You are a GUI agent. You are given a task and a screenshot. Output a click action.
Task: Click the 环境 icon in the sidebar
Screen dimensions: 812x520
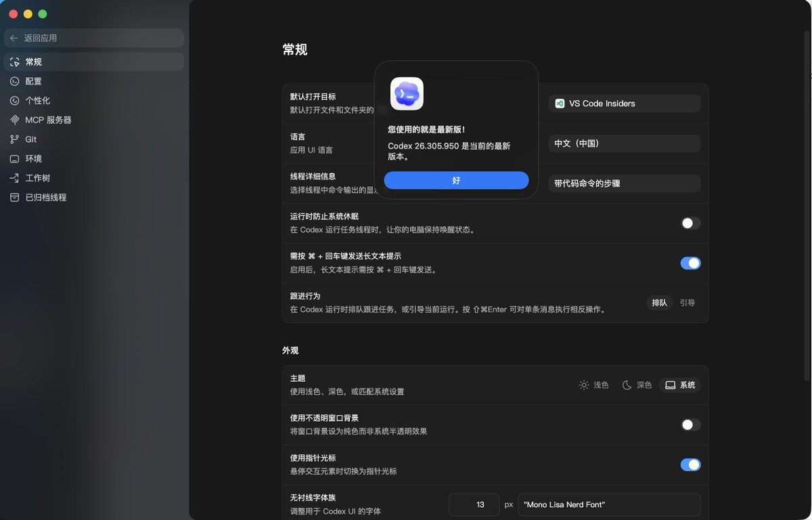tap(14, 159)
